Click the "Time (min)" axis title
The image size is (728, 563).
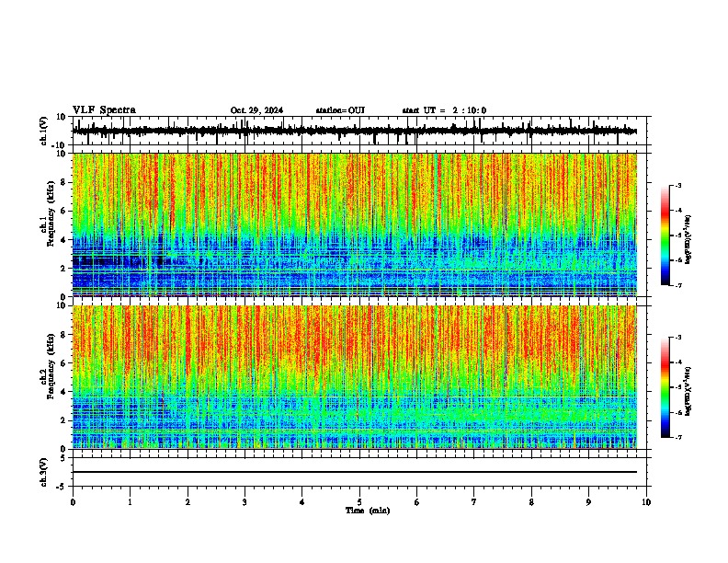coord(368,511)
